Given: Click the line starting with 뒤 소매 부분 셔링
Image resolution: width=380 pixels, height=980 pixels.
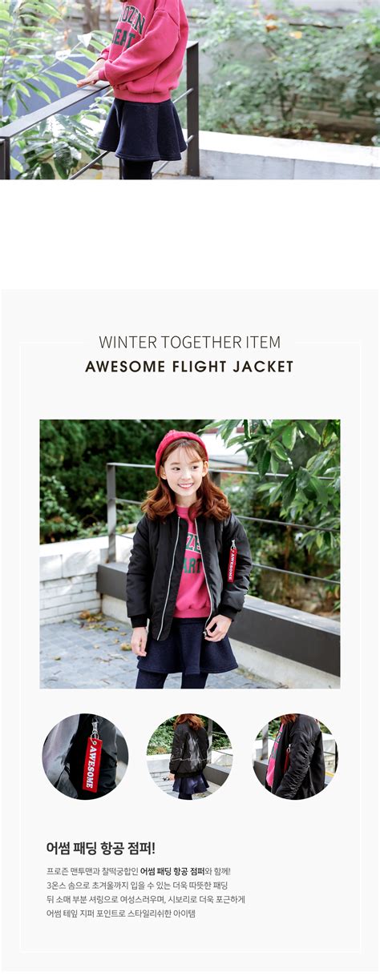Looking at the screenshot, I should click(146, 899).
